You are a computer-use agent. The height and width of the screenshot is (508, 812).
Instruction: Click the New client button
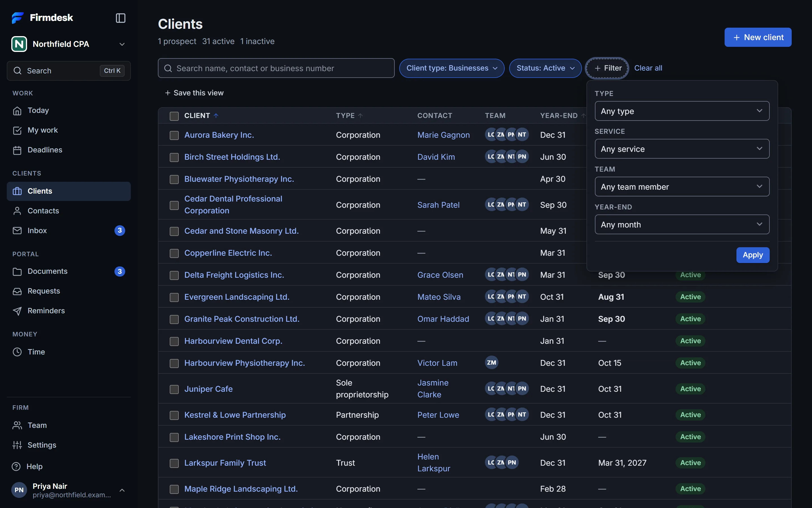[x=758, y=37]
